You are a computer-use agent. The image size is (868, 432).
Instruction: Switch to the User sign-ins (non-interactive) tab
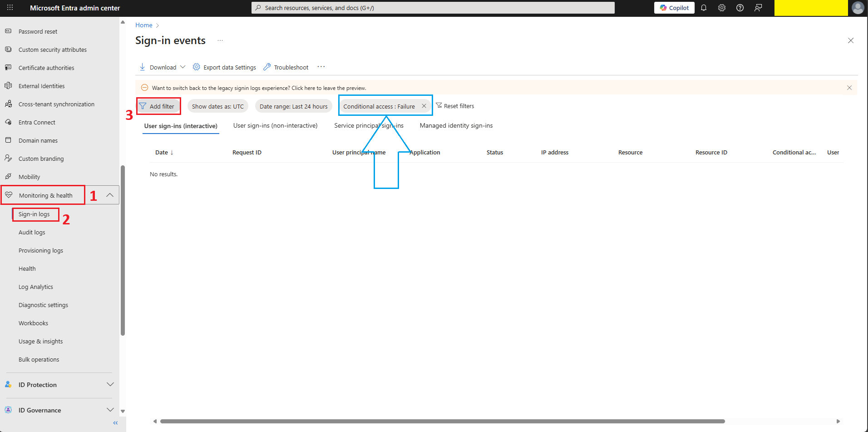click(275, 125)
